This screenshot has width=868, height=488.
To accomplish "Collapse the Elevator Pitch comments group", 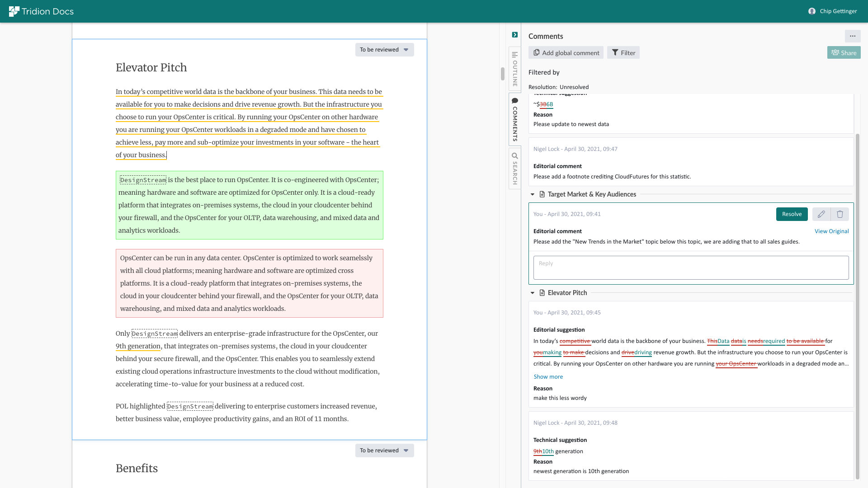I will pyautogui.click(x=533, y=293).
